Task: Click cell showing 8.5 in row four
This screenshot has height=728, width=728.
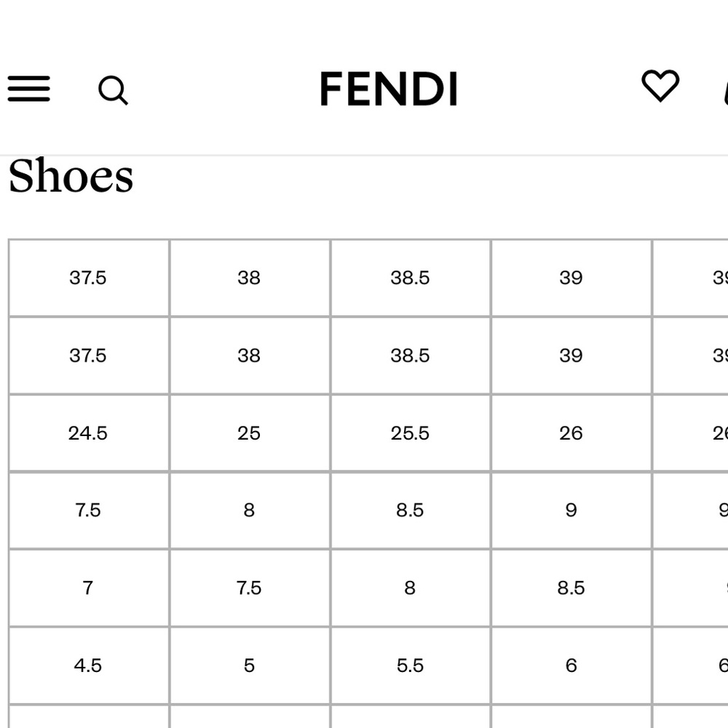Action: coord(410,510)
